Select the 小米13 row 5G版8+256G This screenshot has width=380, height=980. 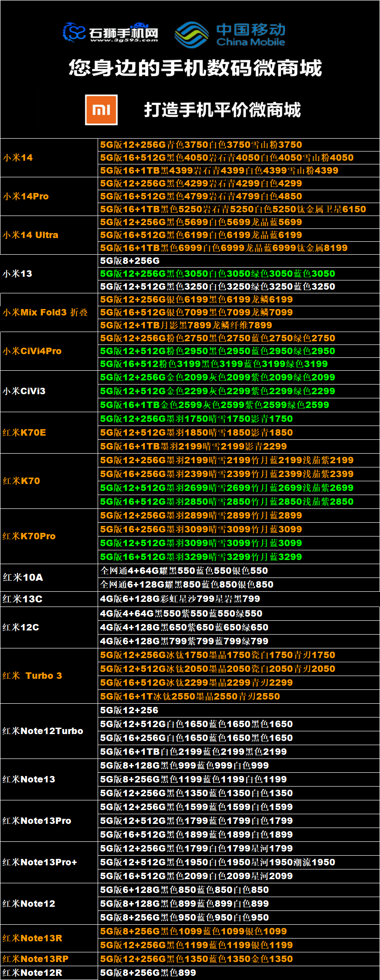(x=239, y=261)
